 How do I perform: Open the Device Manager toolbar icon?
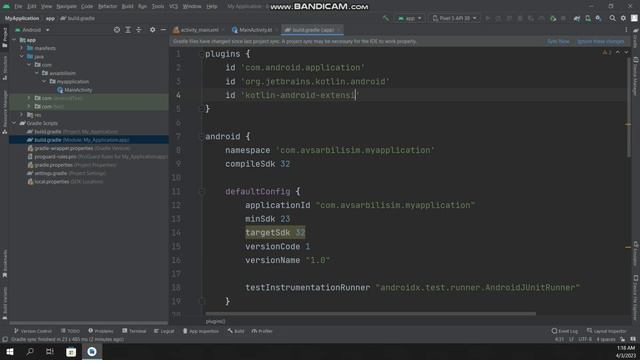588,18
